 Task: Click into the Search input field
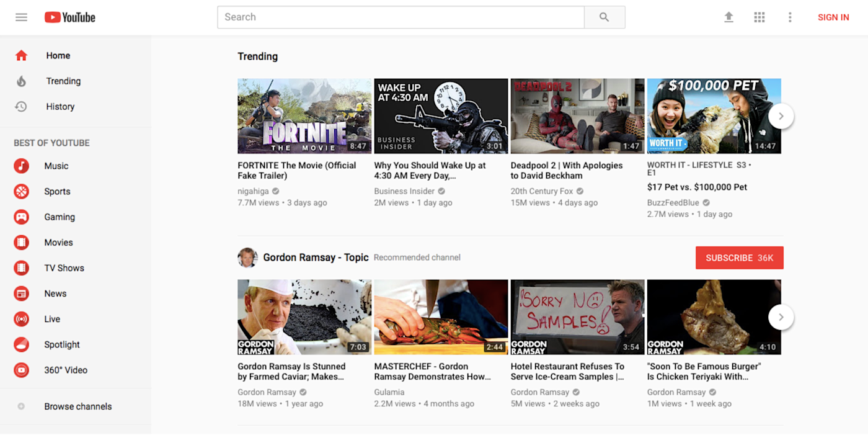point(401,17)
